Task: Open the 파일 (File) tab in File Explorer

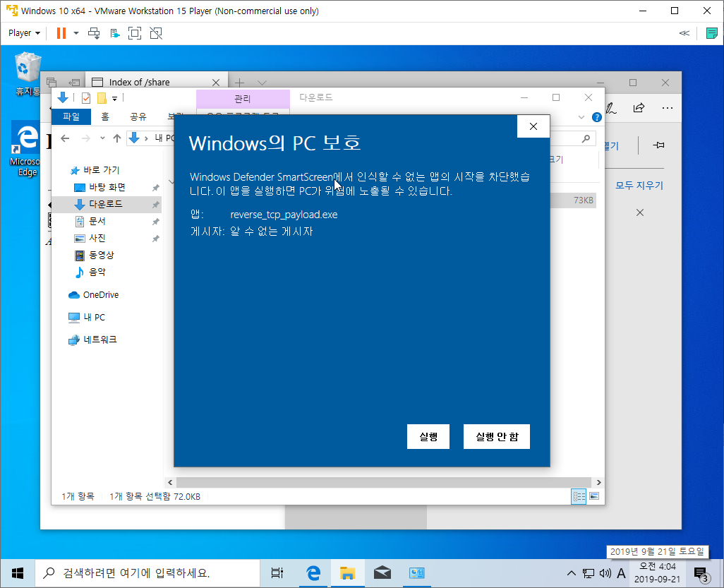Action: (x=71, y=116)
